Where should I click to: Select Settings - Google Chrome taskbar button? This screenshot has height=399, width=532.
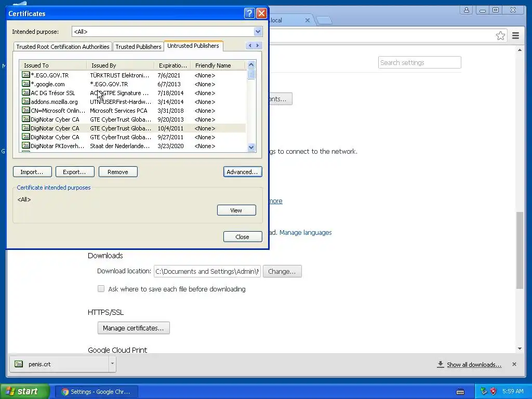point(96,392)
